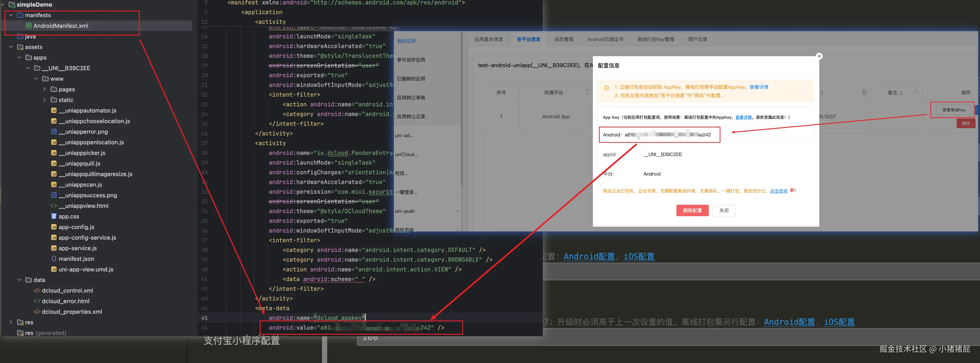Switch to the 成员管理 tab
Image resolution: width=980 pixels, height=363 pixels.
click(x=563, y=39)
